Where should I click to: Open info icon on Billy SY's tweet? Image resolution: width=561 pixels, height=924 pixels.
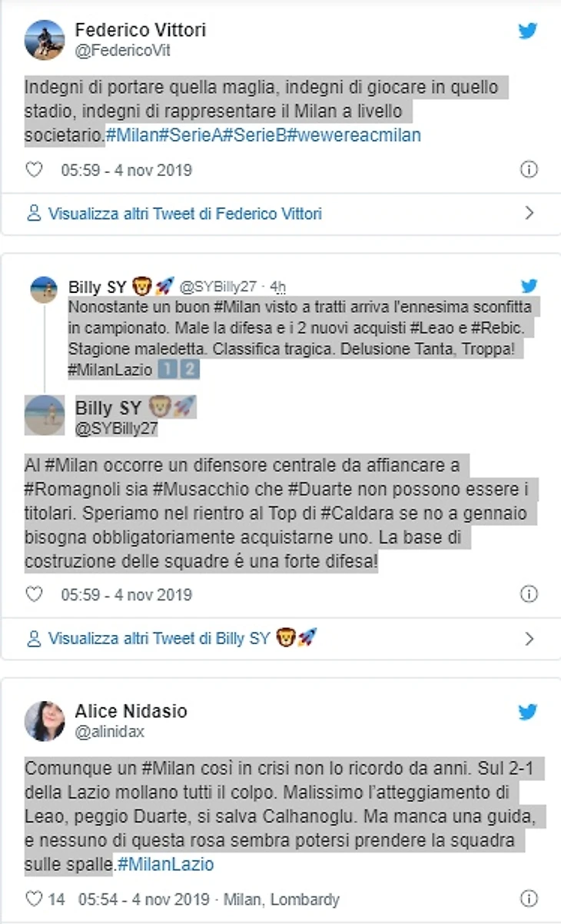529,594
